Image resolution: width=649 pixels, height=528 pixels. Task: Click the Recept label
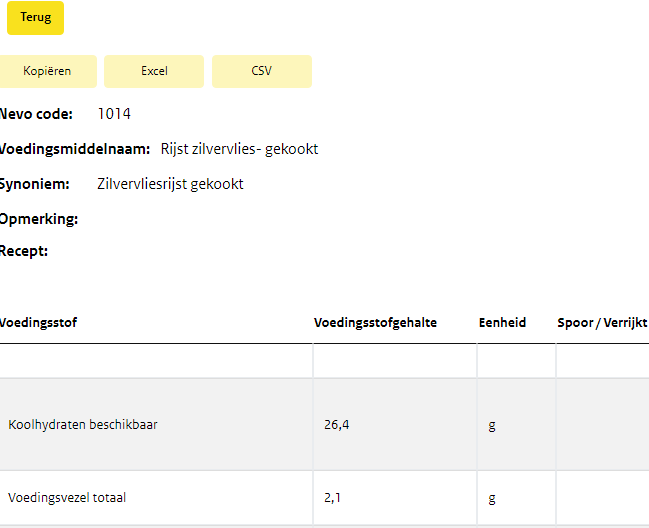pyautogui.click(x=24, y=251)
